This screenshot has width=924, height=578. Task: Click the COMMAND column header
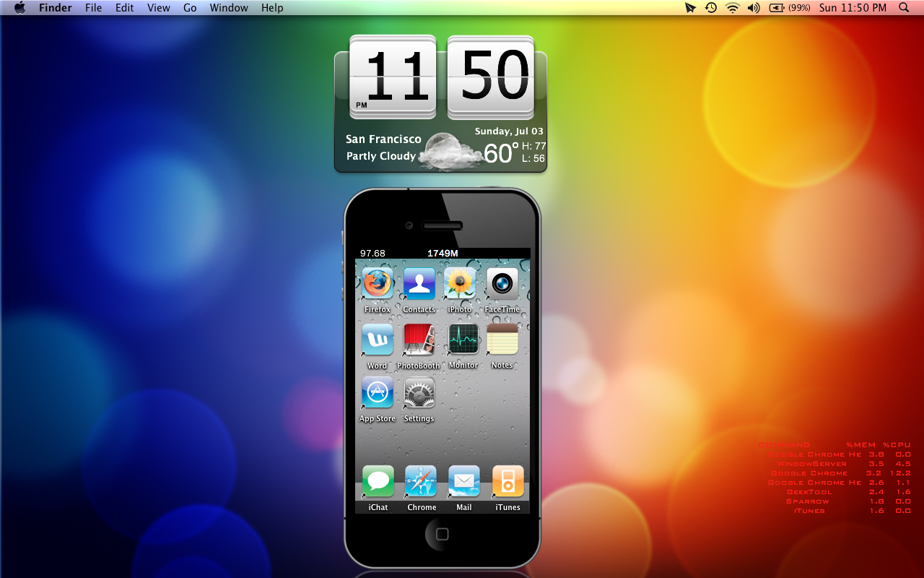784,445
